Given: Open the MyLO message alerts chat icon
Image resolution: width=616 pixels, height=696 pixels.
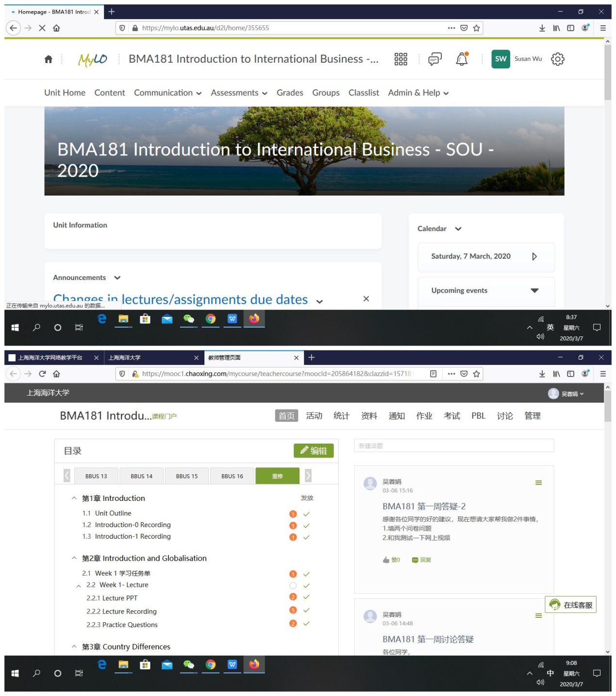Looking at the screenshot, I should point(434,59).
